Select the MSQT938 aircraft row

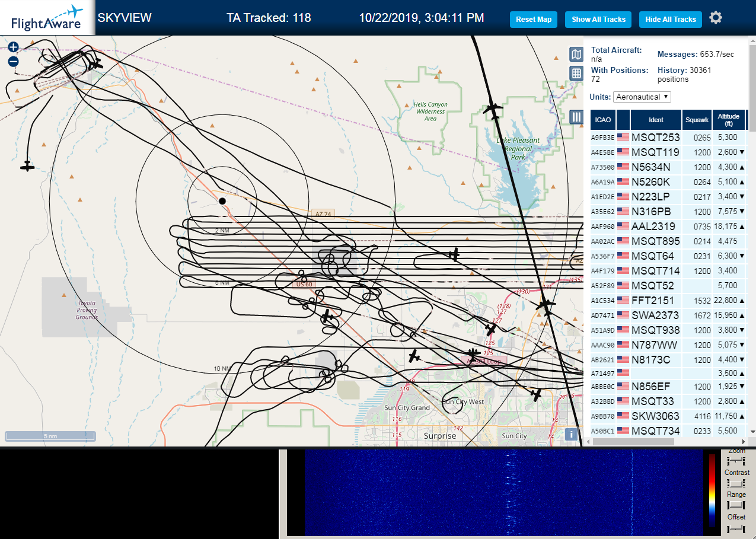668,330
